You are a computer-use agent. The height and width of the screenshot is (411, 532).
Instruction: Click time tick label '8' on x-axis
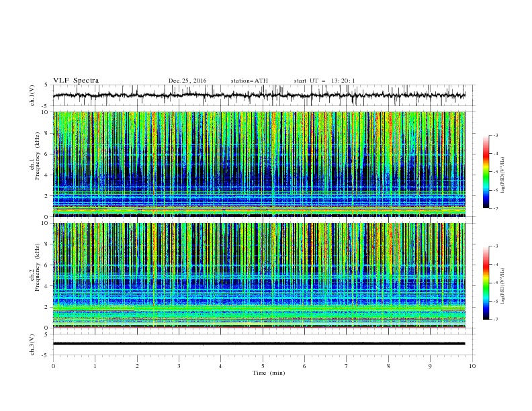tap(388, 366)
